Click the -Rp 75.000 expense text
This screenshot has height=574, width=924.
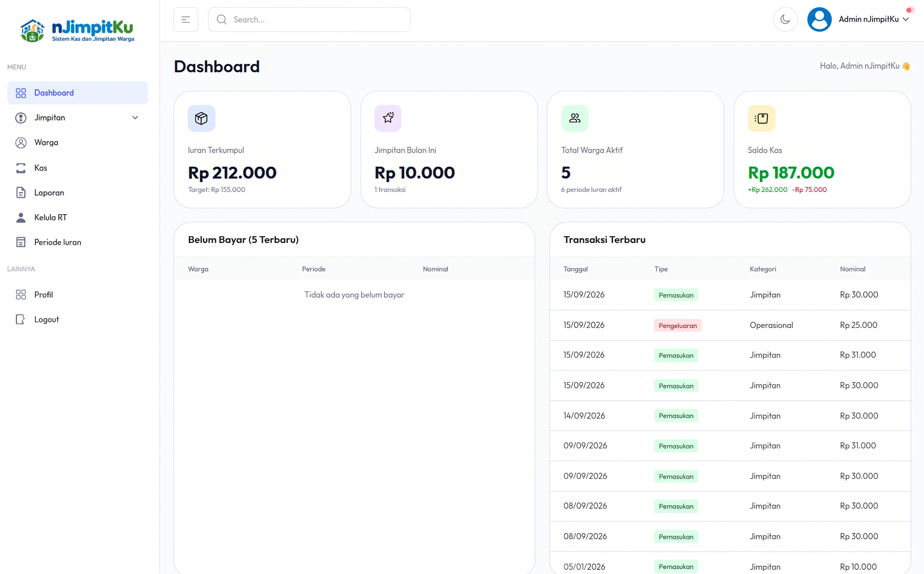(809, 189)
